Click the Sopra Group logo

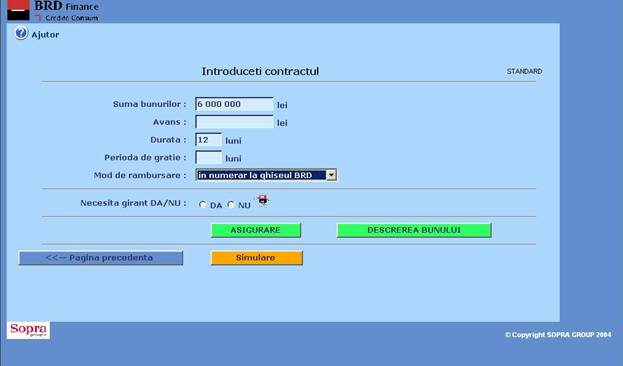(x=28, y=330)
